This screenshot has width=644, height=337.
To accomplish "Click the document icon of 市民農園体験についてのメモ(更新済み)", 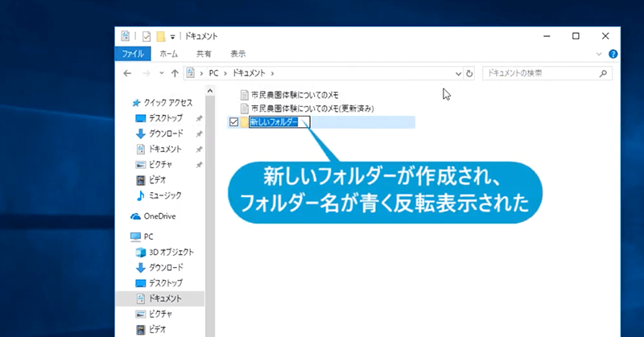I will click(245, 109).
